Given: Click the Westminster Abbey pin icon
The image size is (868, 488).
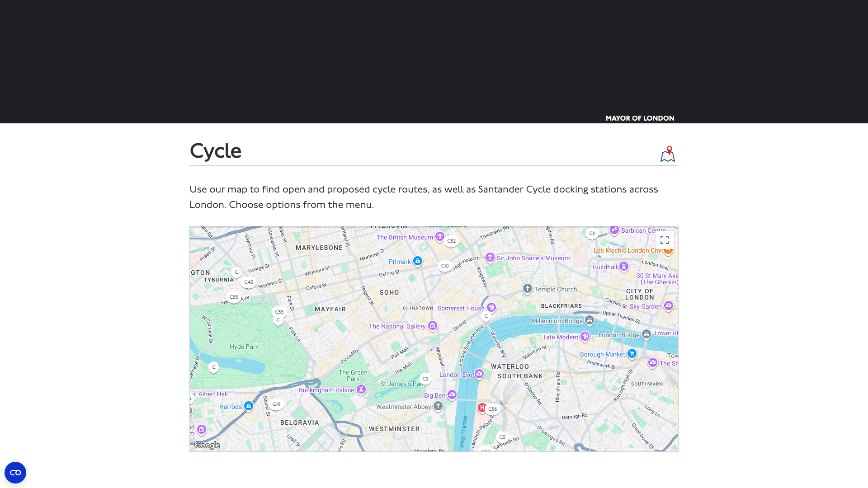Looking at the screenshot, I should [x=438, y=406].
